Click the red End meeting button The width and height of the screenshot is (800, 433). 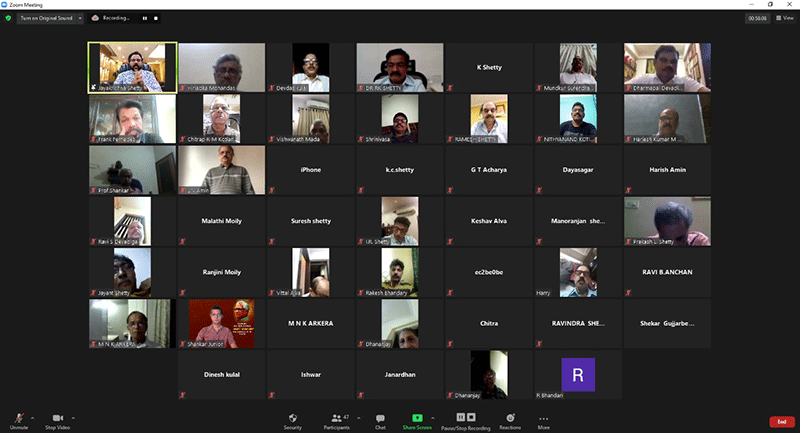click(x=782, y=421)
